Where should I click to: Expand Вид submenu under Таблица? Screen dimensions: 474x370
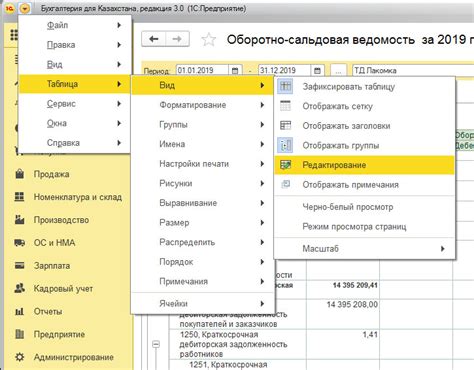point(203,85)
